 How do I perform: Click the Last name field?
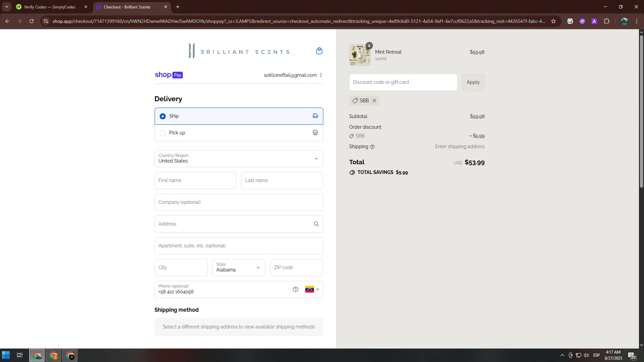tap(282, 181)
